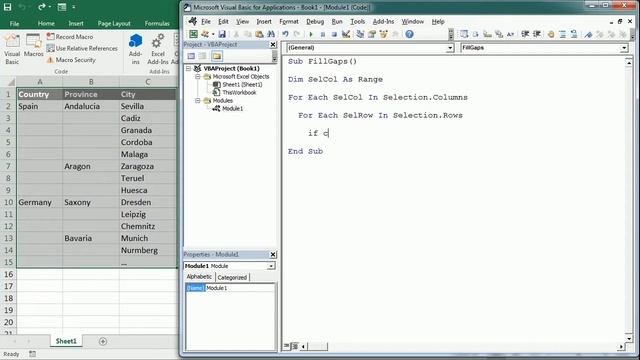Toggle Breakpoint with the hand icon
The height and width of the screenshot is (360, 640).
pyautogui.click(x=551, y=34)
